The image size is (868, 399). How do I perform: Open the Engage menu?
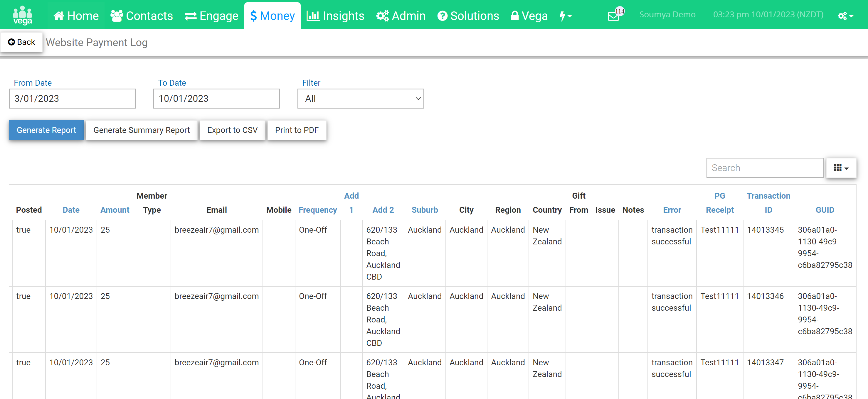pos(212,16)
